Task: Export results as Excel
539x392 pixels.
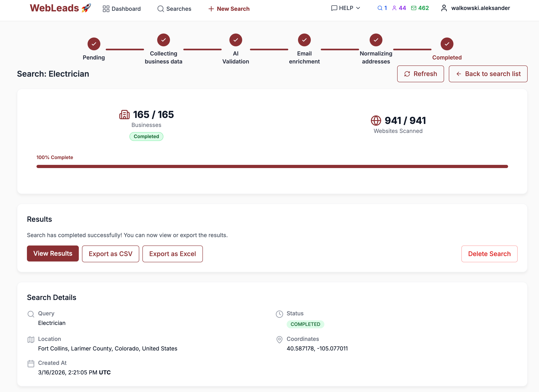Action: (x=173, y=254)
